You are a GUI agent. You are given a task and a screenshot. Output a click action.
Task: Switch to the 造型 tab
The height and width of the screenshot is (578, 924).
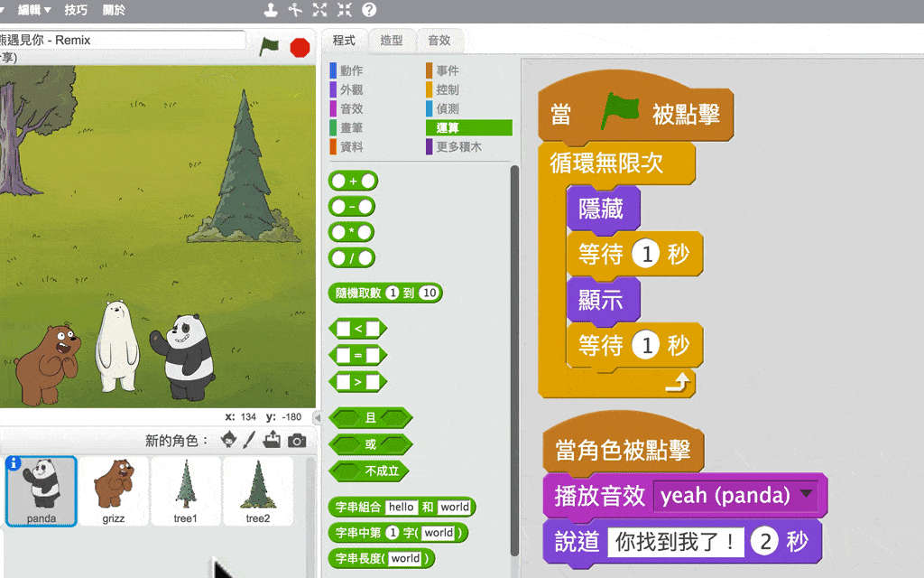tap(392, 41)
